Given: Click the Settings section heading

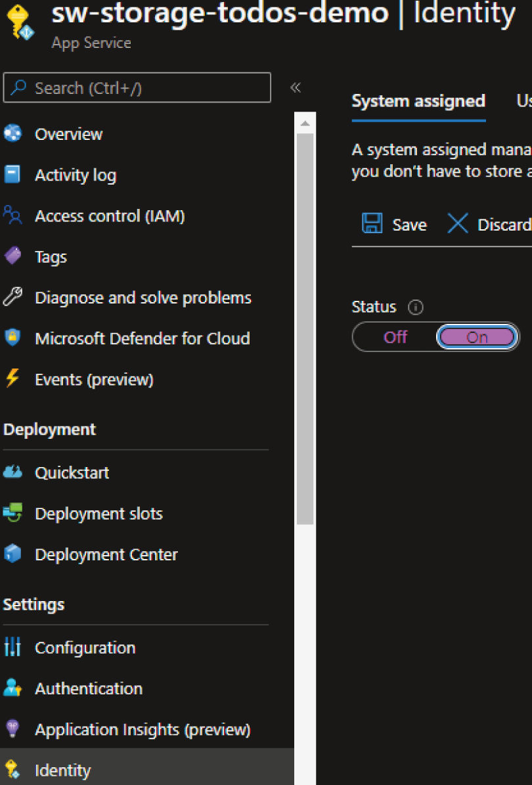Looking at the screenshot, I should point(33,604).
